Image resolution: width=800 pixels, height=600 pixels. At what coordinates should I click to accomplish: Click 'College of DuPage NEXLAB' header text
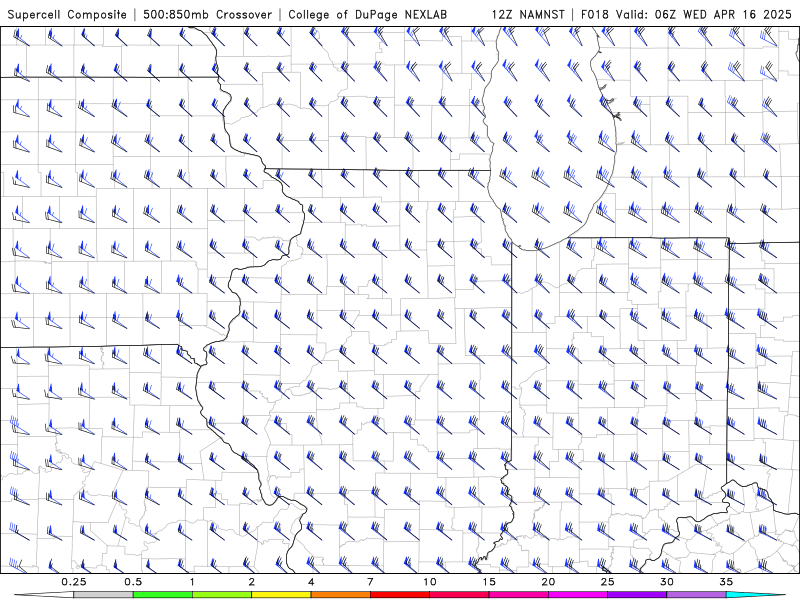pyautogui.click(x=367, y=14)
